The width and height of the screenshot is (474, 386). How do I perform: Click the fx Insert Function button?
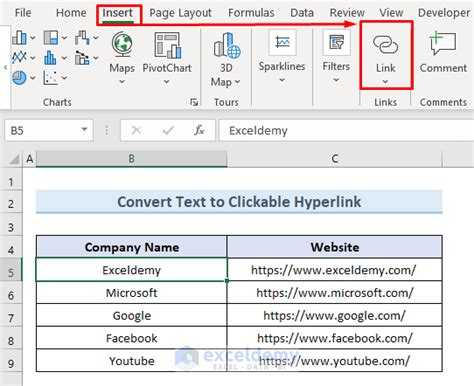click(x=199, y=130)
